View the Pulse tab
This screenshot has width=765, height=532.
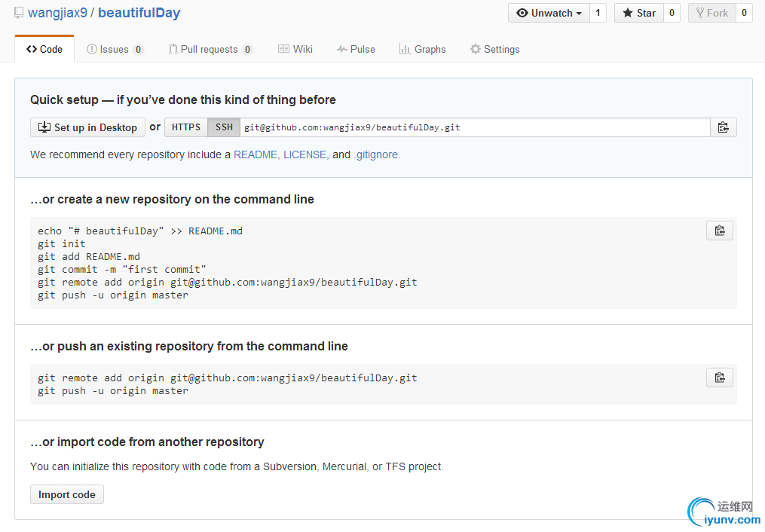(356, 49)
